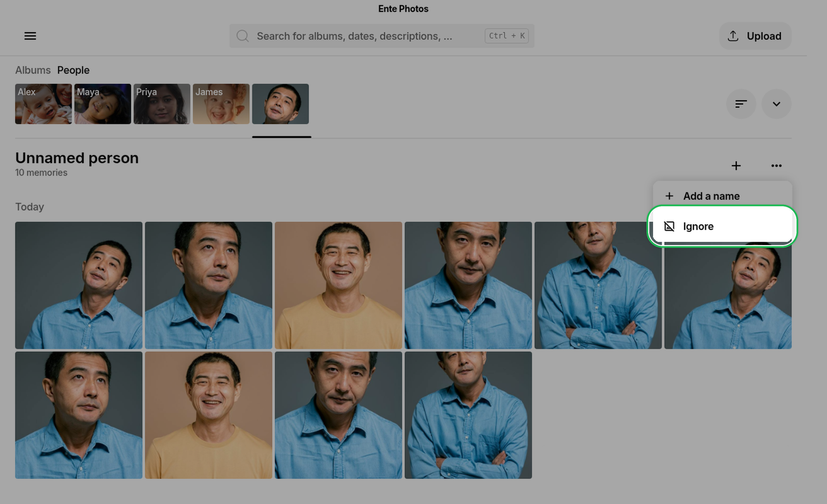Click the plus icon beside Unnamed person

(x=736, y=166)
